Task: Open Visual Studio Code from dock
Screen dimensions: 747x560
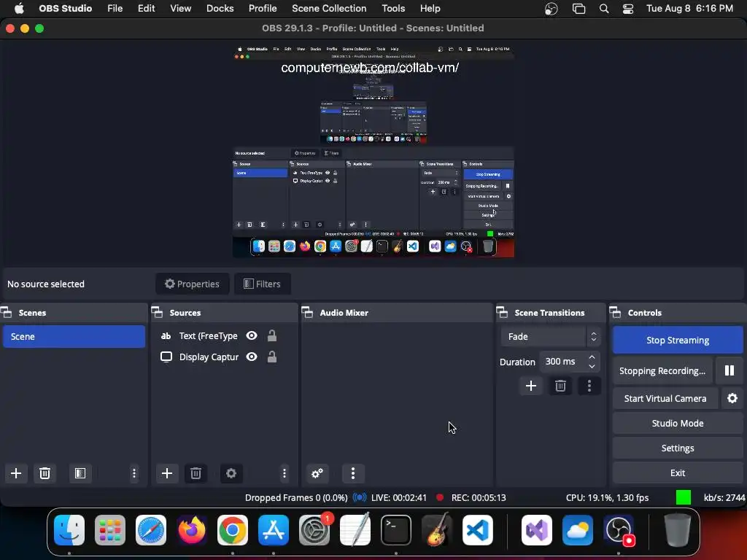Action: pyautogui.click(x=478, y=530)
